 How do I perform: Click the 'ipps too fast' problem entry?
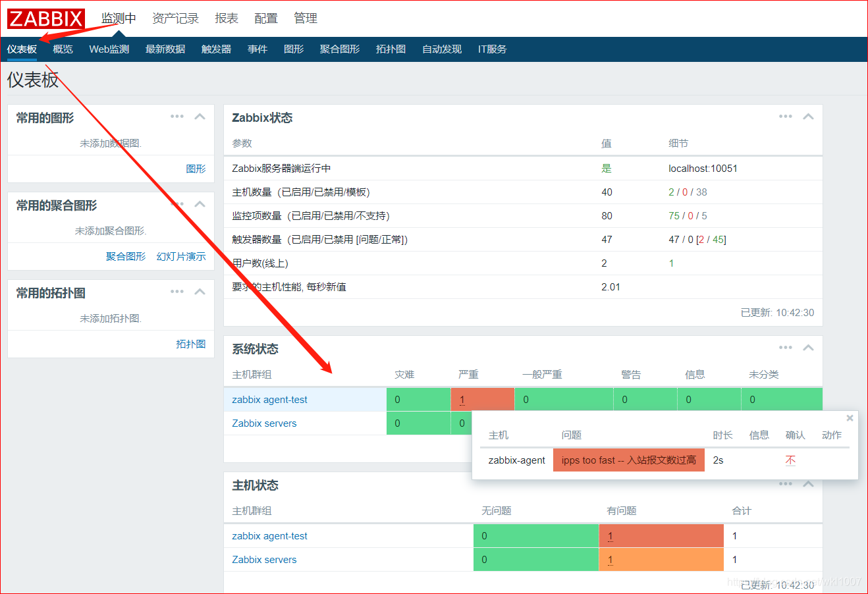pos(628,460)
